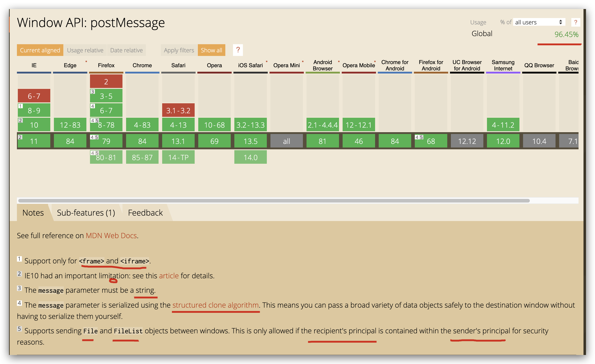This screenshot has width=595, height=364.
Task: Click the Firefox for Android 68 cell
Action: tap(431, 141)
